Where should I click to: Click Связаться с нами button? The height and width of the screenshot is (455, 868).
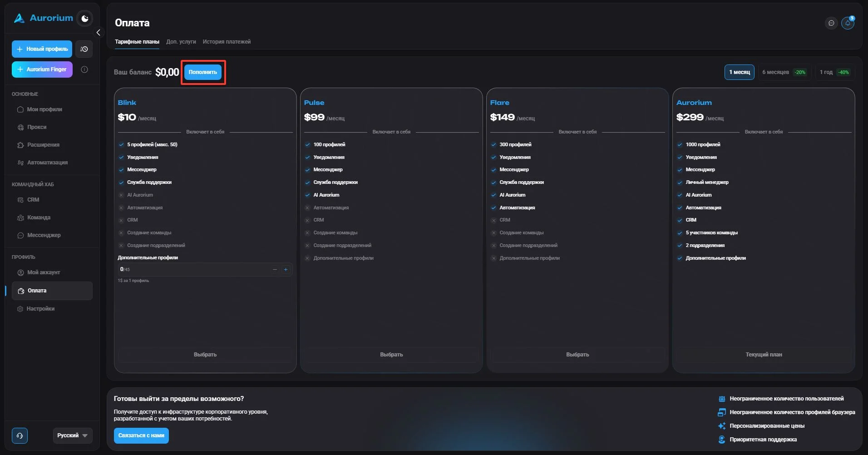[x=141, y=435]
